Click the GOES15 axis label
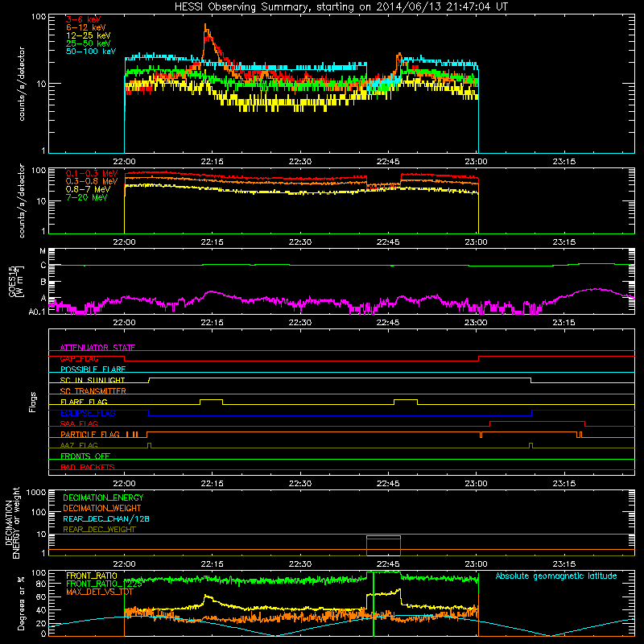This screenshot has width=644, height=644. click(x=16, y=281)
